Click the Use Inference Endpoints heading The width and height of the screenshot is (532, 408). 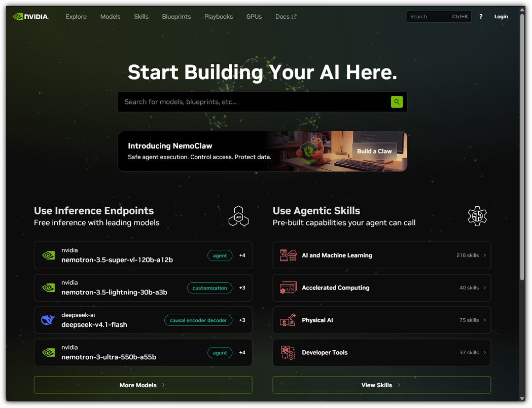click(94, 211)
